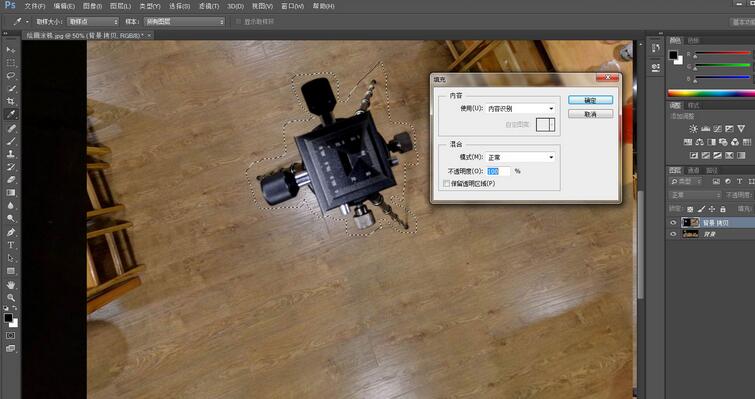Open the tool preset picker arrow
Image resolution: width=755 pixels, height=399 pixels.
(x=27, y=22)
